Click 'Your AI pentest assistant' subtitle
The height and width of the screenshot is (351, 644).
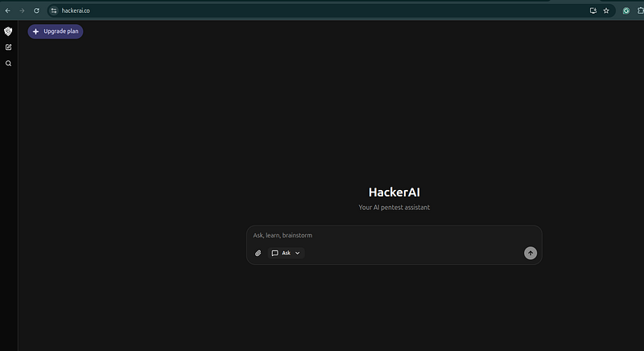point(394,208)
